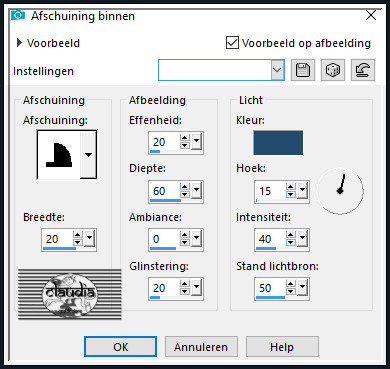Open the Stand lichtbron slider dropdown arrow
This screenshot has height=369, width=390.
302,288
